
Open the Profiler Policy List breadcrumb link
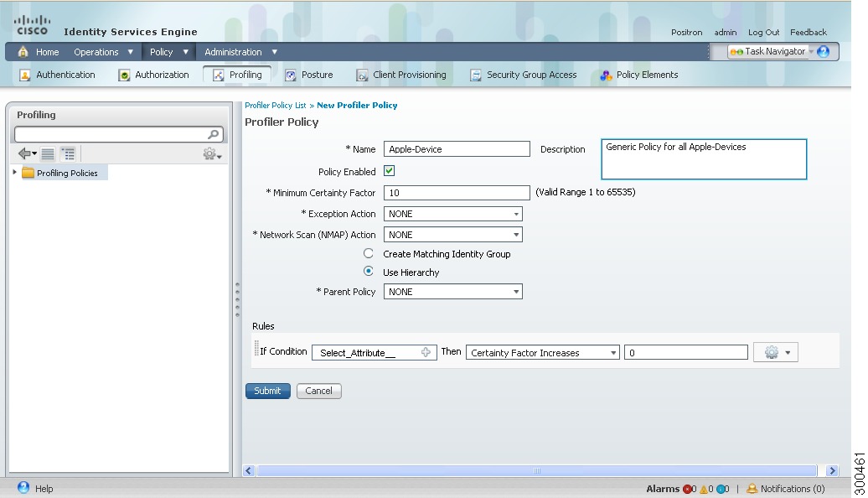pos(275,106)
